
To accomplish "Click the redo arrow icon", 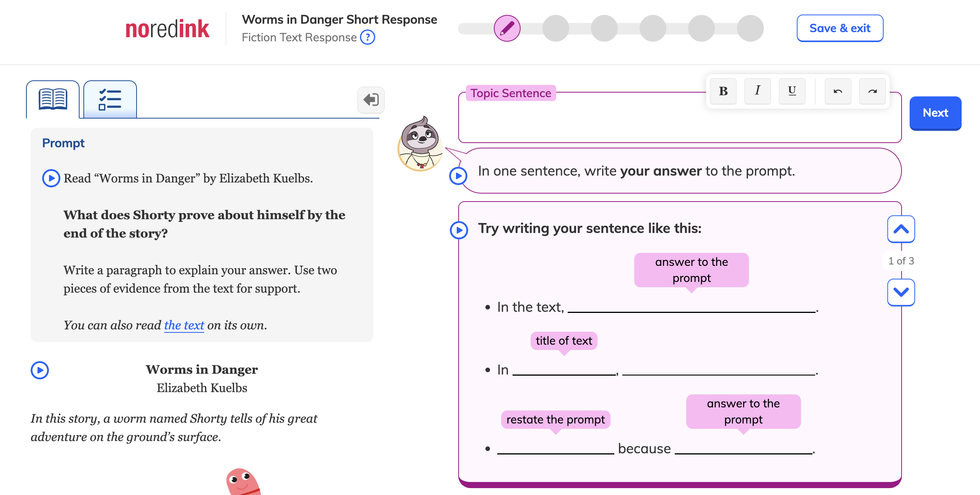I will coord(872,91).
